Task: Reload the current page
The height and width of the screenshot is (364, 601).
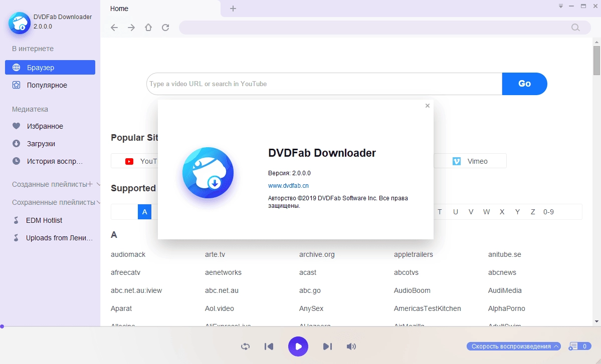Action: (x=165, y=28)
